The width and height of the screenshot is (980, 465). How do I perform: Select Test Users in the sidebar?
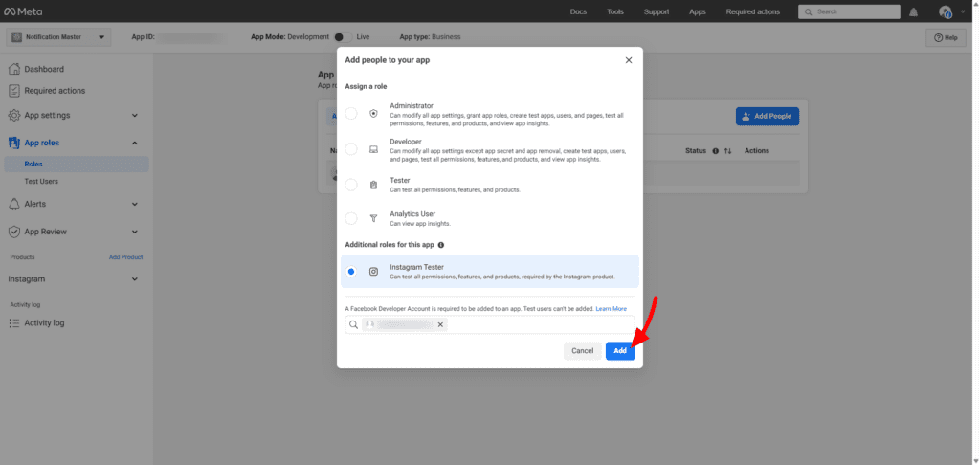click(x=41, y=181)
